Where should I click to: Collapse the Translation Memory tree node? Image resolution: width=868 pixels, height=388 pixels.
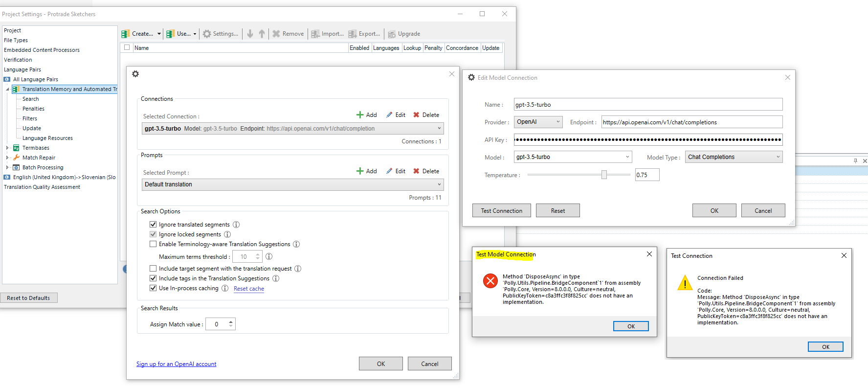(7, 89)
